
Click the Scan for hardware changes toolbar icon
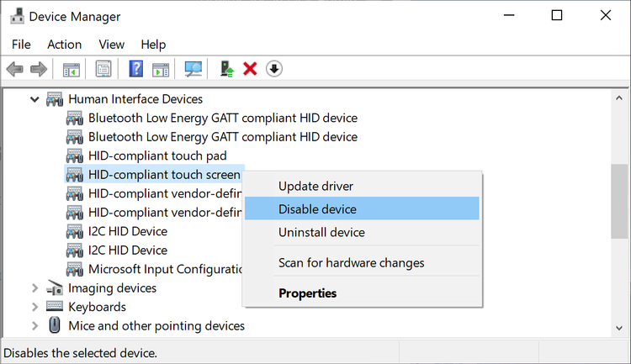pyautogui.click(x=194, y=69)
